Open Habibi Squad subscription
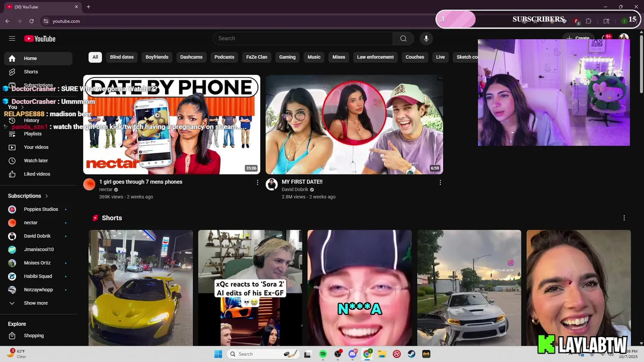This screenshot has height=362, width=644. (x=38, y=276)
